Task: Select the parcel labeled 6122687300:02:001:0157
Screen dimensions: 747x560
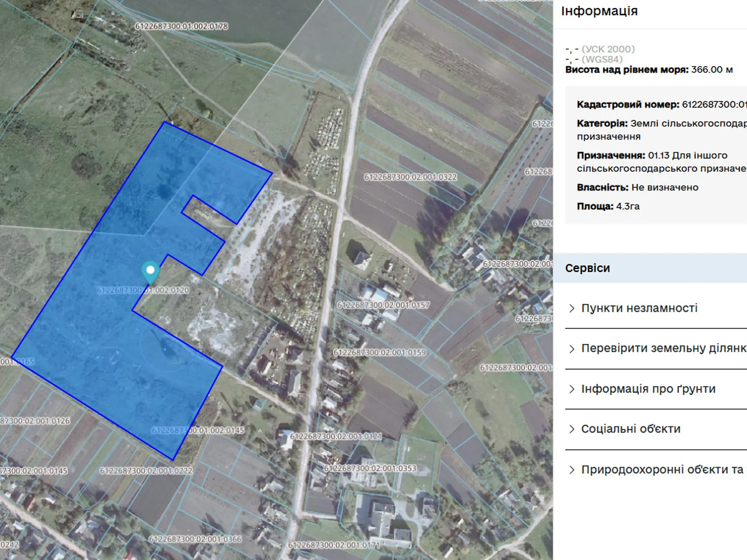Action: click(383, 305)
